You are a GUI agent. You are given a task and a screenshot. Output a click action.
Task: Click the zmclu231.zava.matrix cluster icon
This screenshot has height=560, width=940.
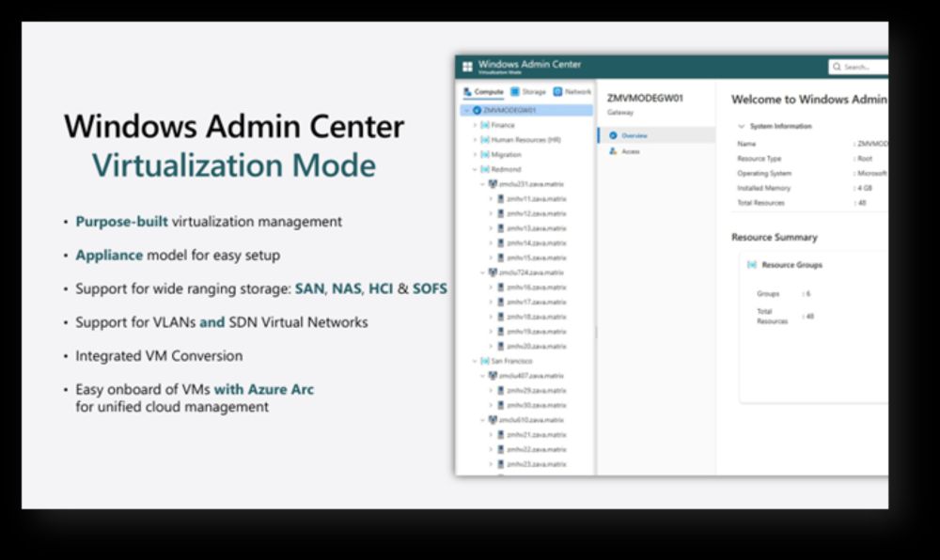click(x=493, y=184)
